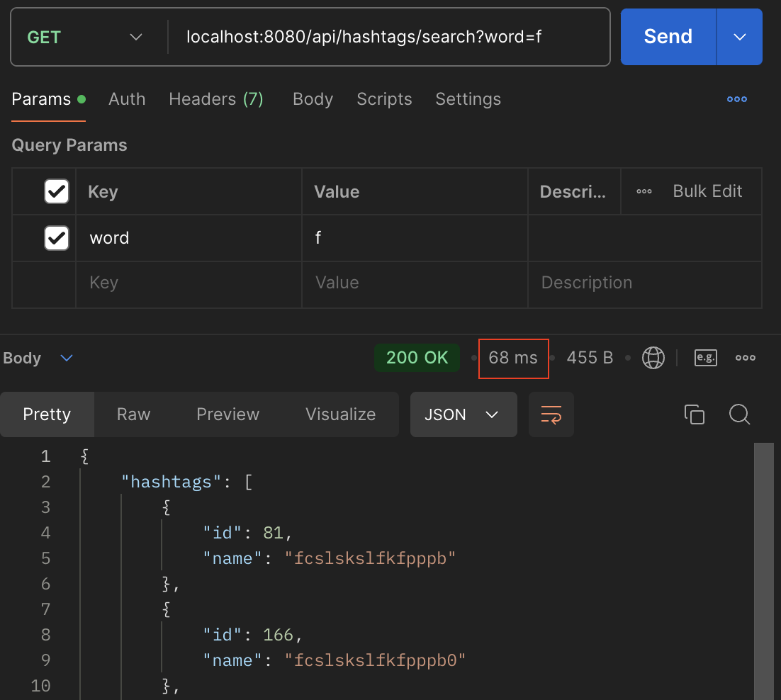Click the empty Value placeholder field

(x=415, y=283)
